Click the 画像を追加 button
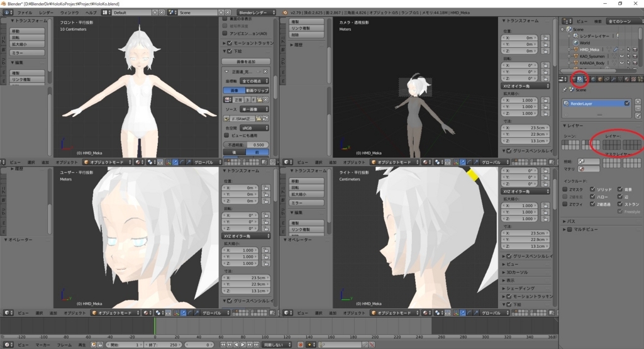The width and height of the screenshot is (644, 349). click(x=246, y=62)
